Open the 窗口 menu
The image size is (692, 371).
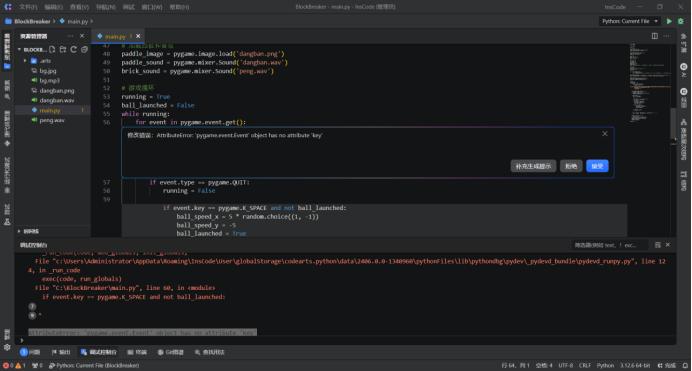pyautogui.click(x=152, y=7)
